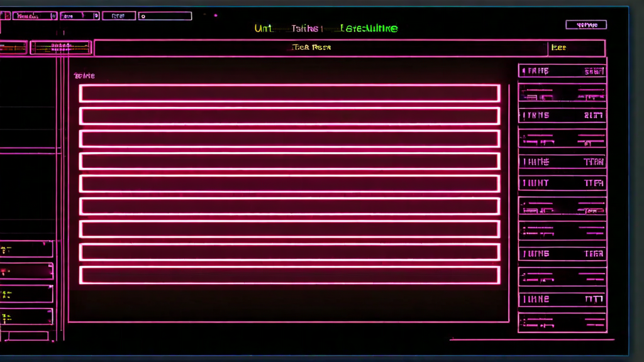This screenshot has height=362, width=644.
Task: Select the pink marker icon above the header bar
Action: point(215,13)
